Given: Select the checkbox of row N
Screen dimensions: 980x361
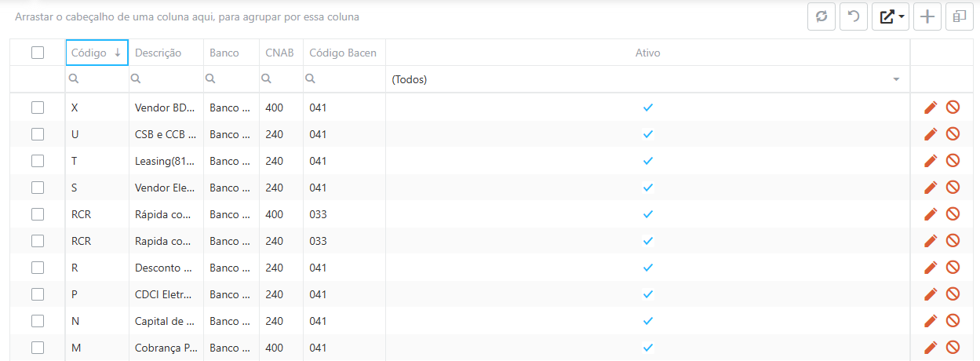Looking at the screenshot, I should click(x=38, y=321).
